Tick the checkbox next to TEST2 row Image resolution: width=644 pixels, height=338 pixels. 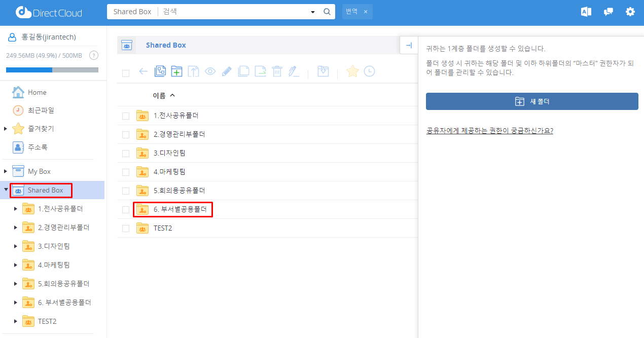[126, 229]
